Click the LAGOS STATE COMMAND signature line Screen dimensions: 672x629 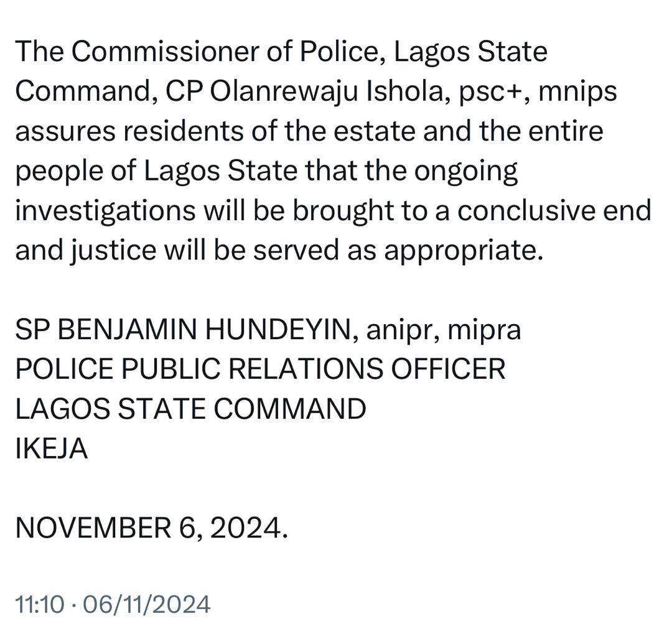(190, 409)
